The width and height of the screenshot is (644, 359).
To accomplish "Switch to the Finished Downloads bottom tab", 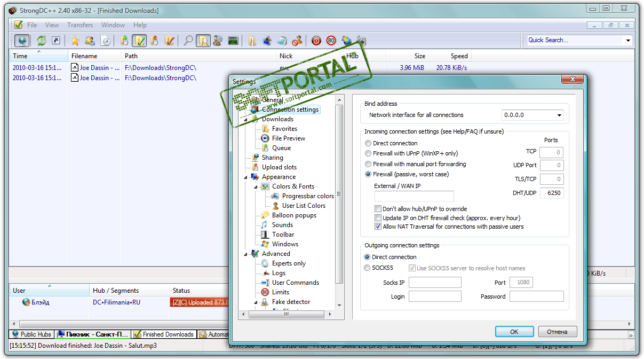I will coord(164,334).
